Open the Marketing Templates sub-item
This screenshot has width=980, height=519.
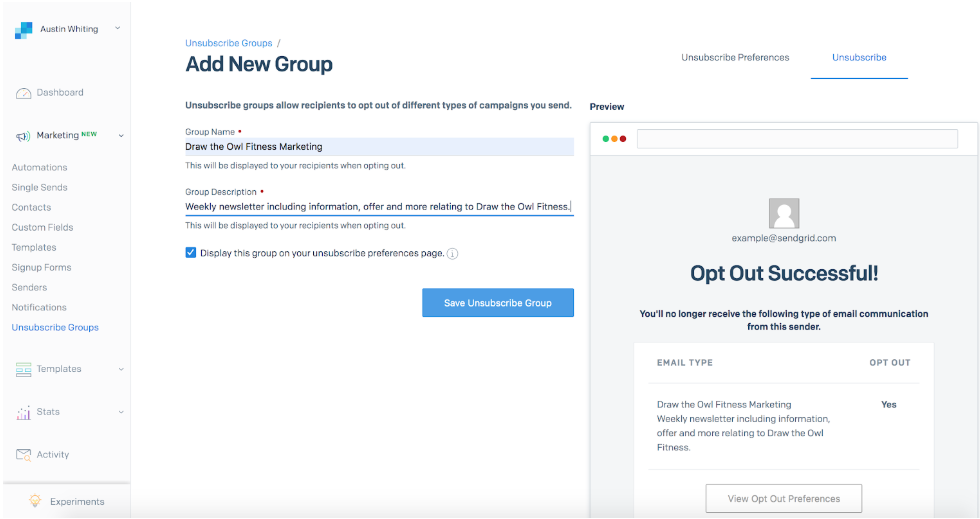click(x=34, y=248)
